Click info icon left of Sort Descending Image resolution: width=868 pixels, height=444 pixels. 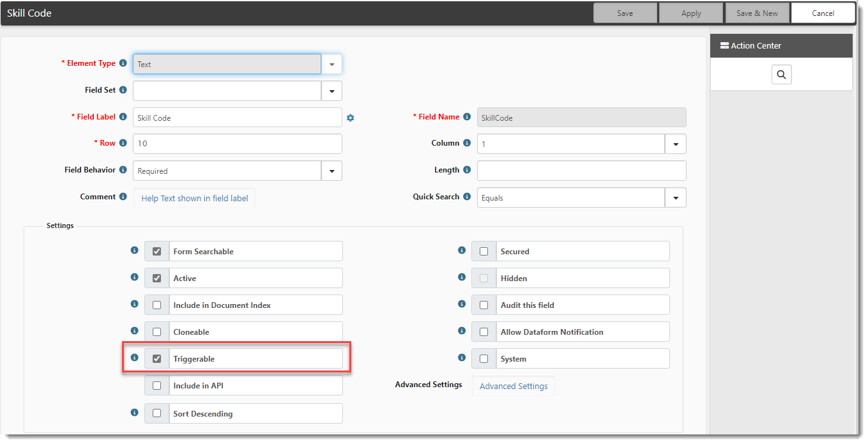tap(134, 413)
